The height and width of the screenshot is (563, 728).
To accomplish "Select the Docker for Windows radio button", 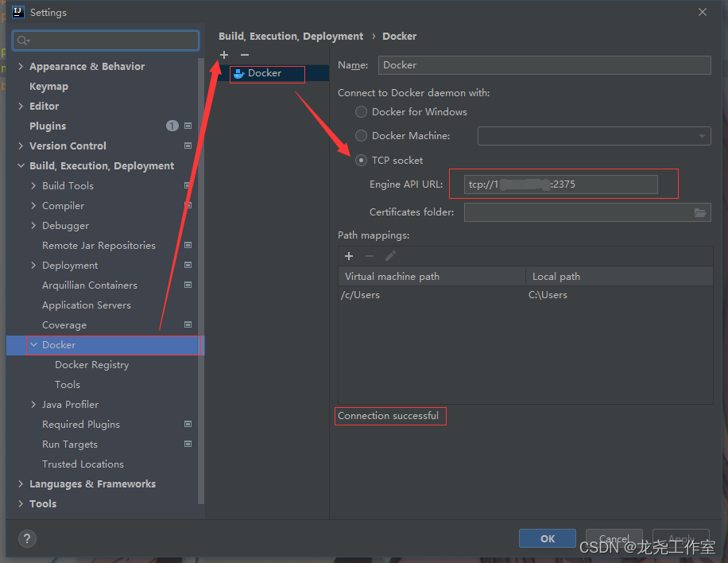I will (x=361, y=112).
